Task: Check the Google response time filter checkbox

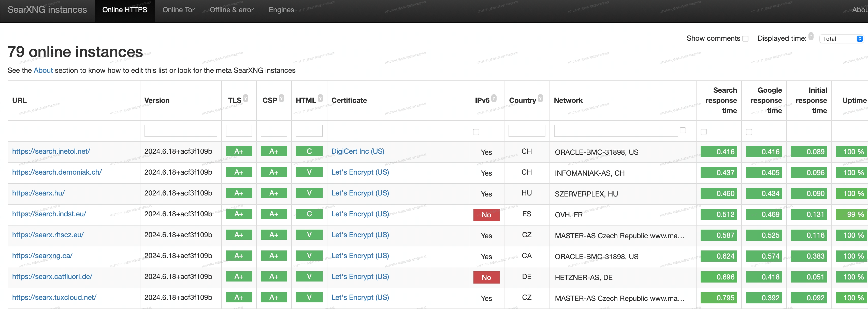Action: tap(749, 132)
